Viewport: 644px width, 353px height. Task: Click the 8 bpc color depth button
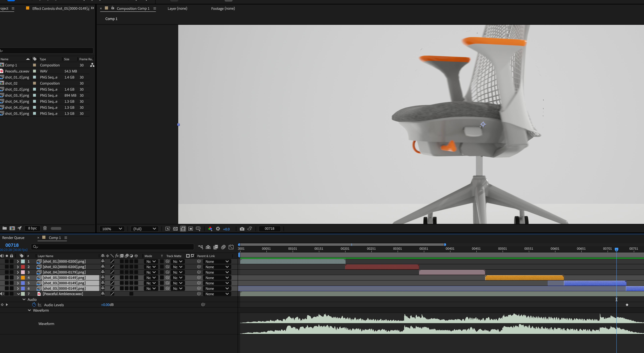(x=32, y=228)
